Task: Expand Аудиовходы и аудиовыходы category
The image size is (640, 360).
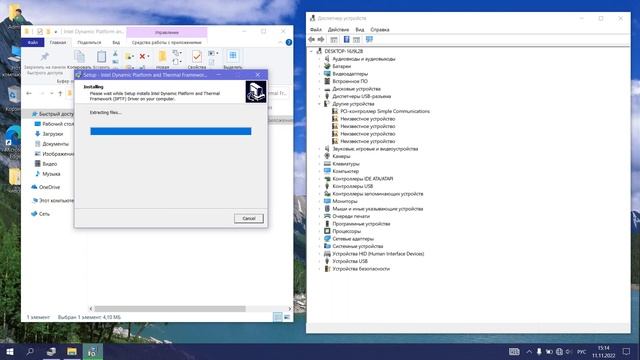Action: point(320,59)
